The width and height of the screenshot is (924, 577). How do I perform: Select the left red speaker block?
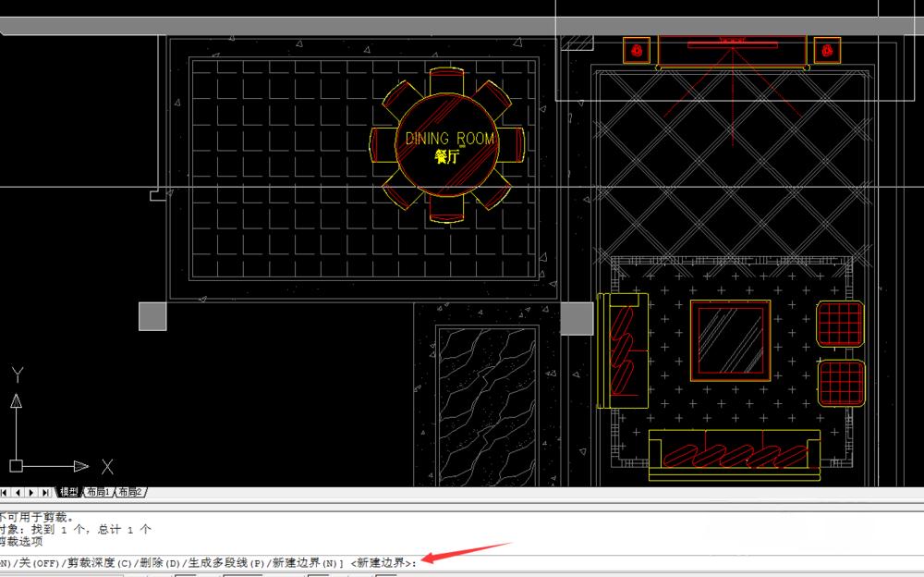coord(637,50)
